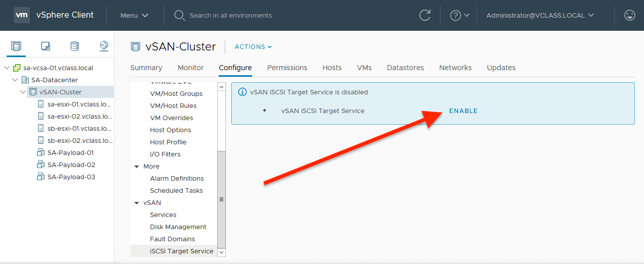644x268 pixels.
Task: Click the SA-Datacenter icon
Action: 25,80
